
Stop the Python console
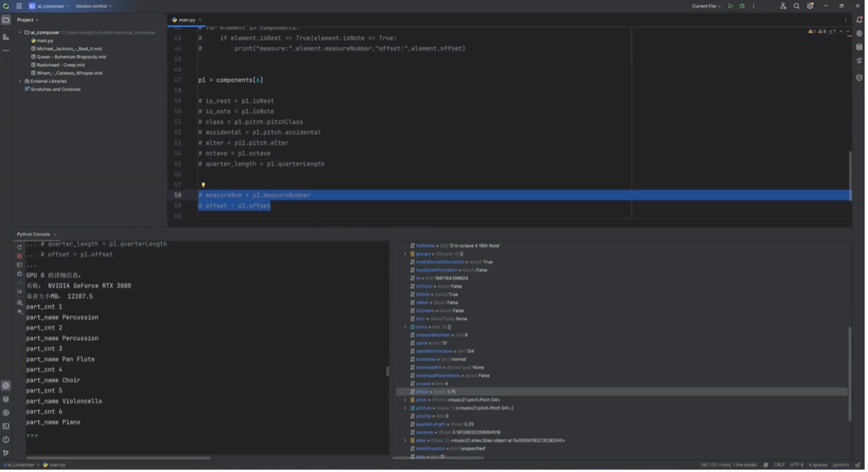[x=19, y=257]
